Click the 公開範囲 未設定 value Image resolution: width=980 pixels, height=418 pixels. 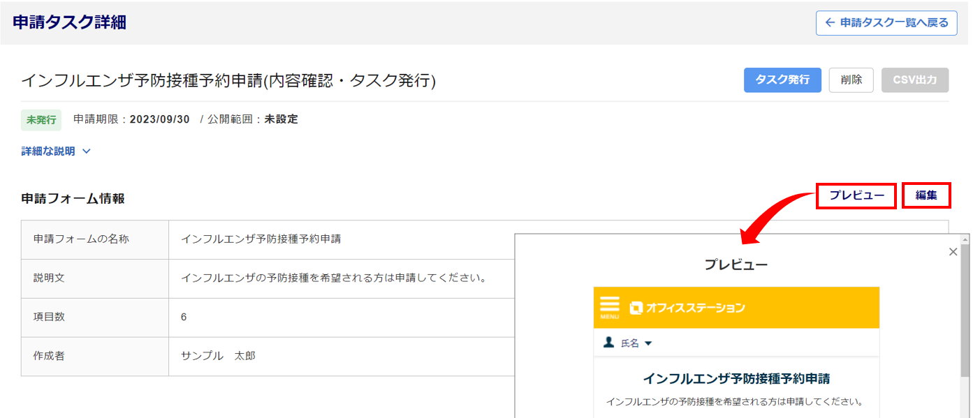pos(281,119)
